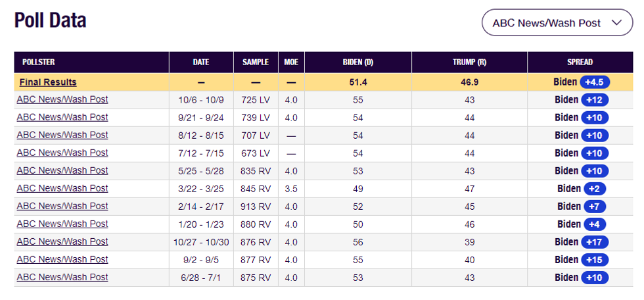Open the 6/28 - 7/1 ABC News/Wash Post poll
This screenshot has width=644, height=300.
(x=62, y=277)
